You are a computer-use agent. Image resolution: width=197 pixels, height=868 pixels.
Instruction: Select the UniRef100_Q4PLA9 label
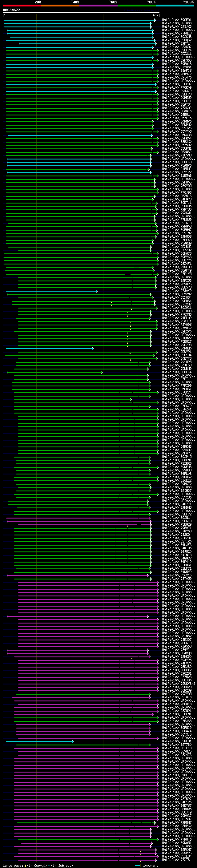(177, 318)
